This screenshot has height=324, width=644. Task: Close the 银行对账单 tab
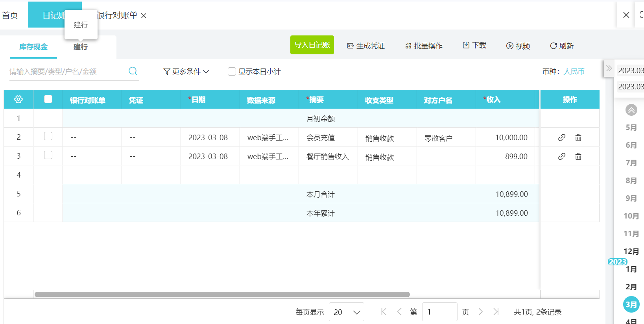(x=144, y=16)
